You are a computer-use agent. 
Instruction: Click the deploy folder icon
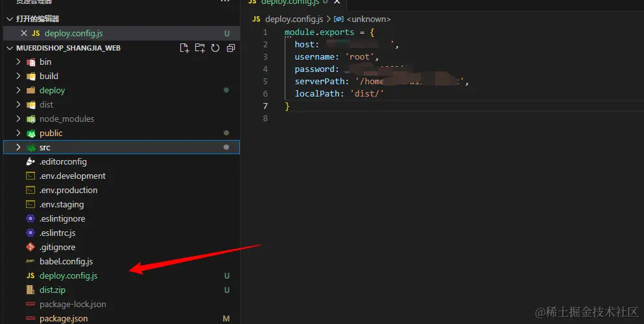pos(30,91)
